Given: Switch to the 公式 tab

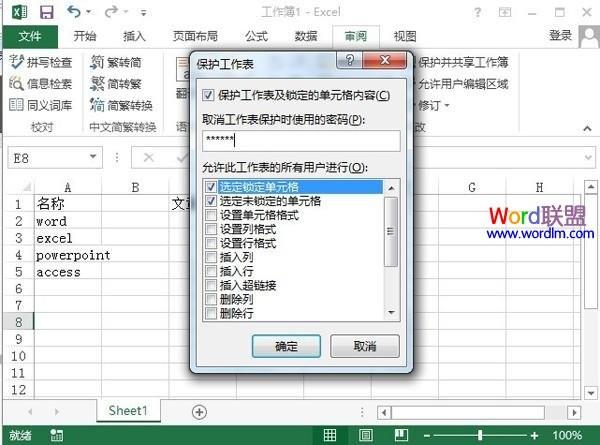Looking at the screenshot, I should pyautogui.click(x=256, y=36).
